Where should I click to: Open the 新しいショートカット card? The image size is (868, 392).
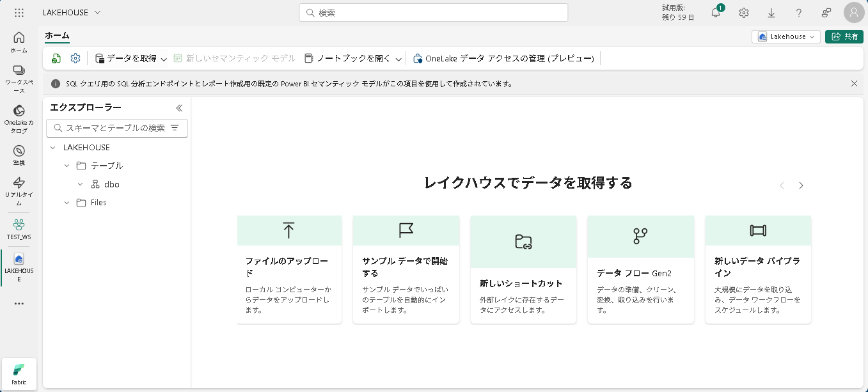coord(523,269)
